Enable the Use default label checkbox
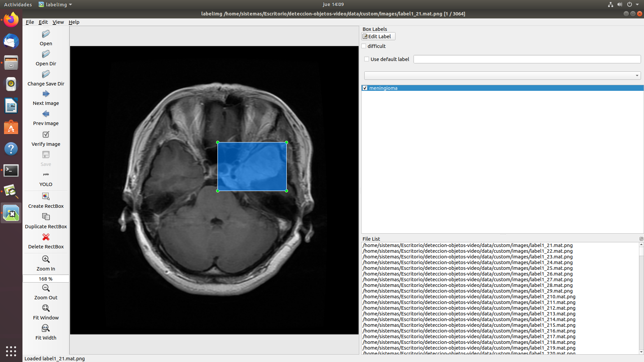The image size is (644, 362). [x=367, y=59]
